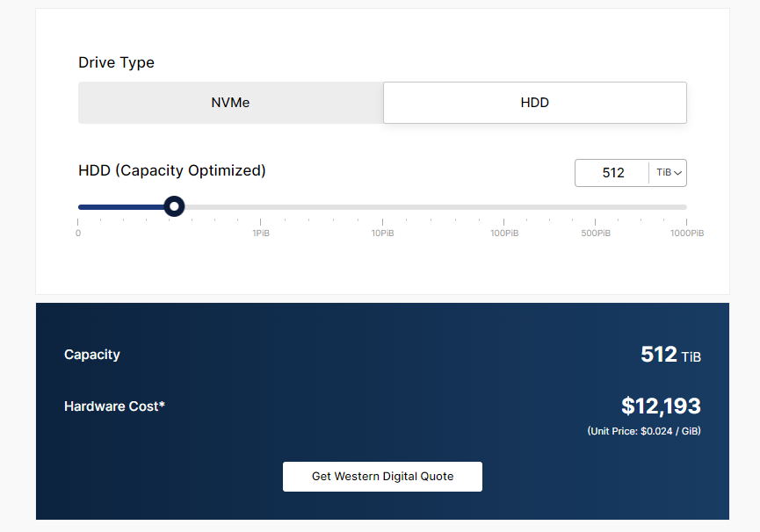The width and height of the screenshot is (760, 532).
Task: Jump slider to the 10PiB mark
Action: [382, 233]
